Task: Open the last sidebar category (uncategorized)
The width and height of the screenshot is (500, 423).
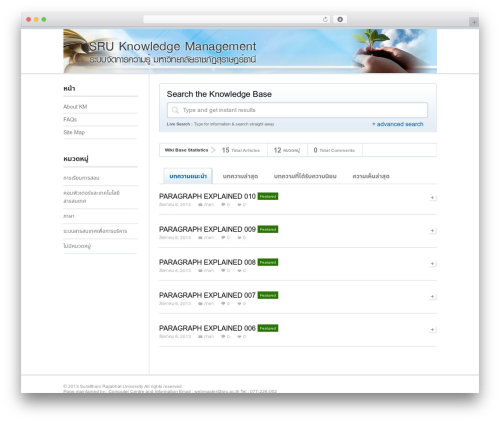Action: point(77,246)
